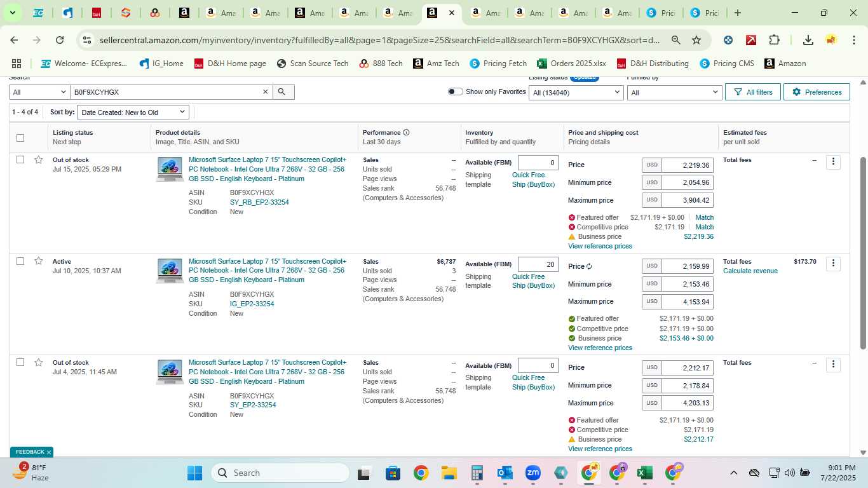Open Microsoft Store from the taskbar
Screen dimensions: 868x488
coord(393,473)
